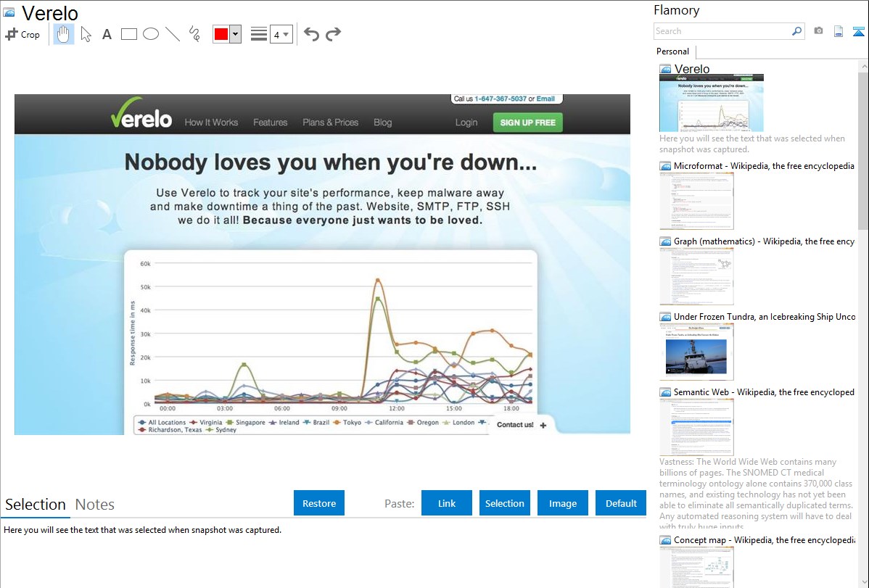Undo the last edit
The height and width of the screenshot is (588, 869).
coord(311,34)
